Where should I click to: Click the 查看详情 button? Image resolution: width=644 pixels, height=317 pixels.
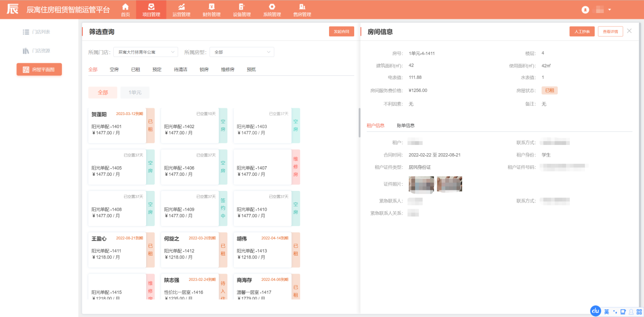tap(610, 31)
